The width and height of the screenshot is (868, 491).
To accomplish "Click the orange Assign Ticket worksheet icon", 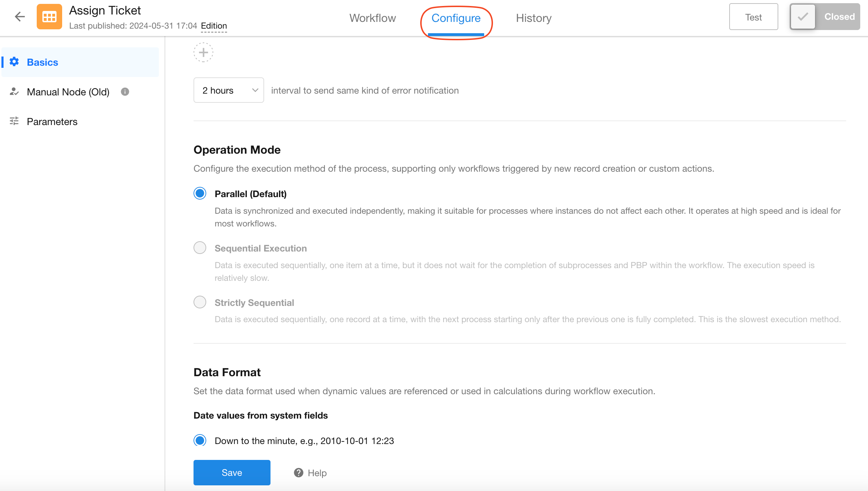I will click(x=49, y=17).
